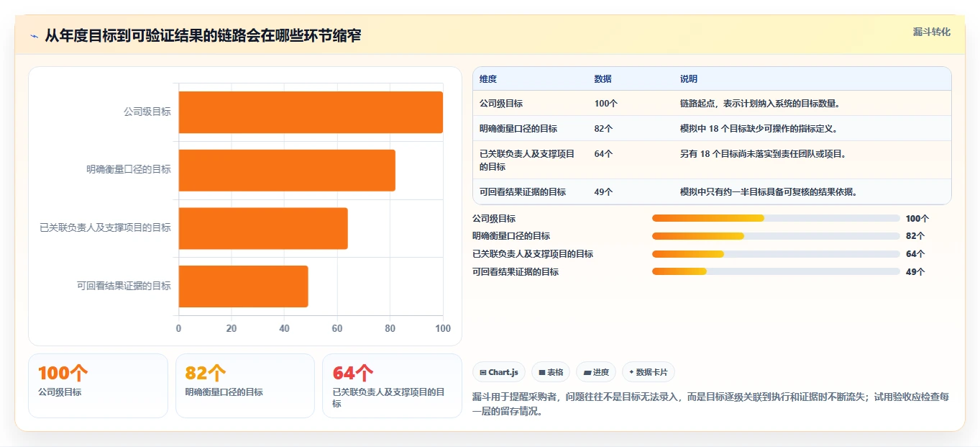Click the 数据卡片 chip

648,372
